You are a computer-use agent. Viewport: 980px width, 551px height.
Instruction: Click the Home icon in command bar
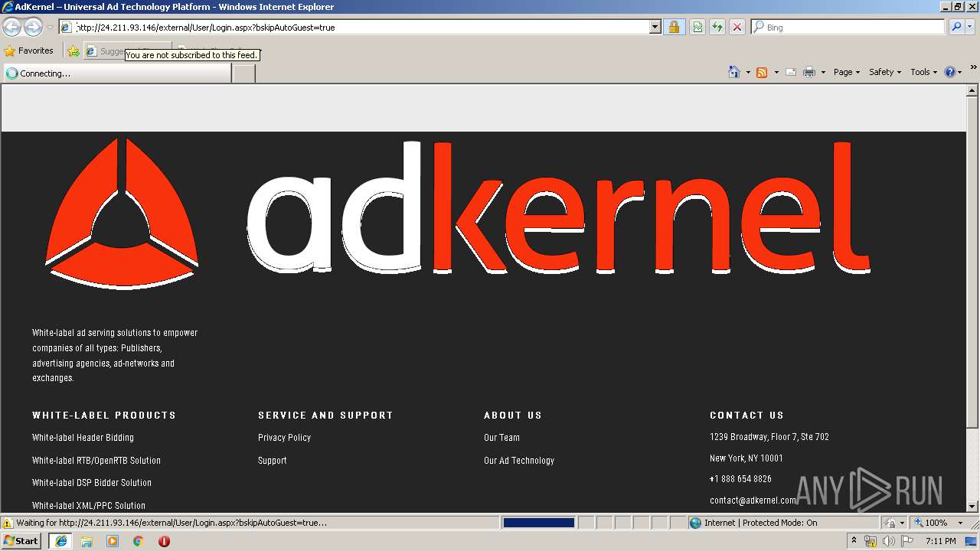(734, 72)
